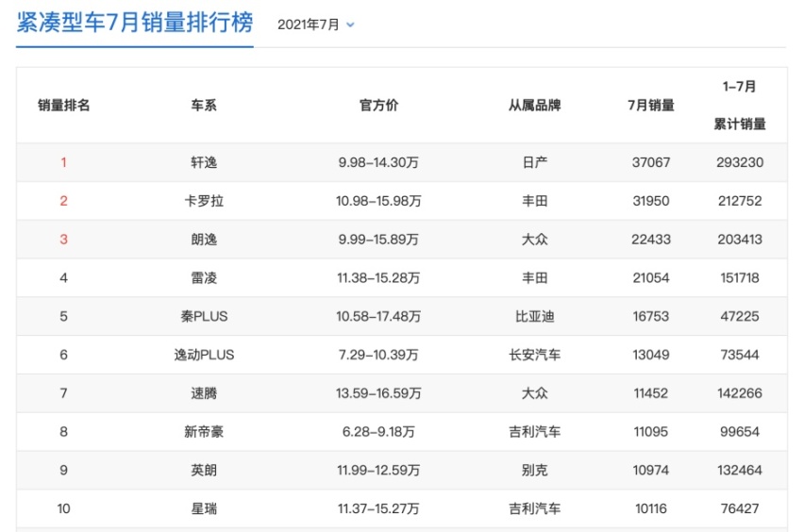
Task: Click the red rank number 2
Action: pyautogui.click(x=63, y=201)
